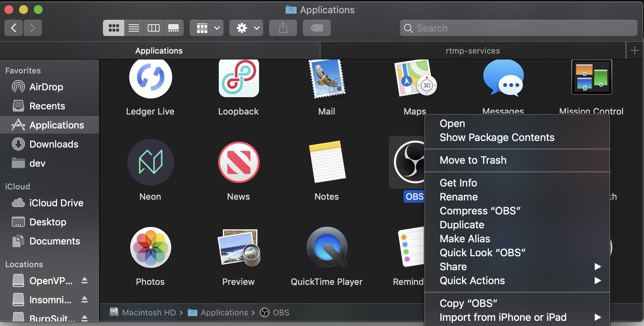The width and height of the screenshot is (644, 326).
Task: Choose Make Alias
Action: 517,239
